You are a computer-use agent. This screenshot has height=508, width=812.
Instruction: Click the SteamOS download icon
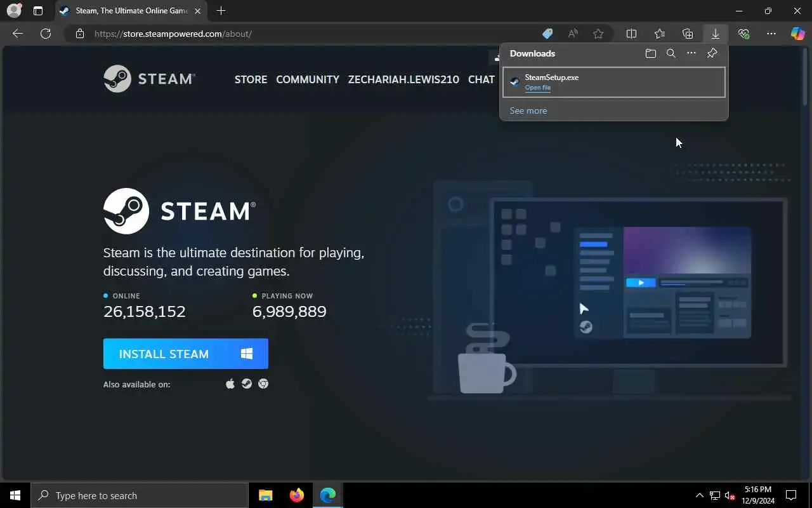pyautogui.click(x=247, y=384)
